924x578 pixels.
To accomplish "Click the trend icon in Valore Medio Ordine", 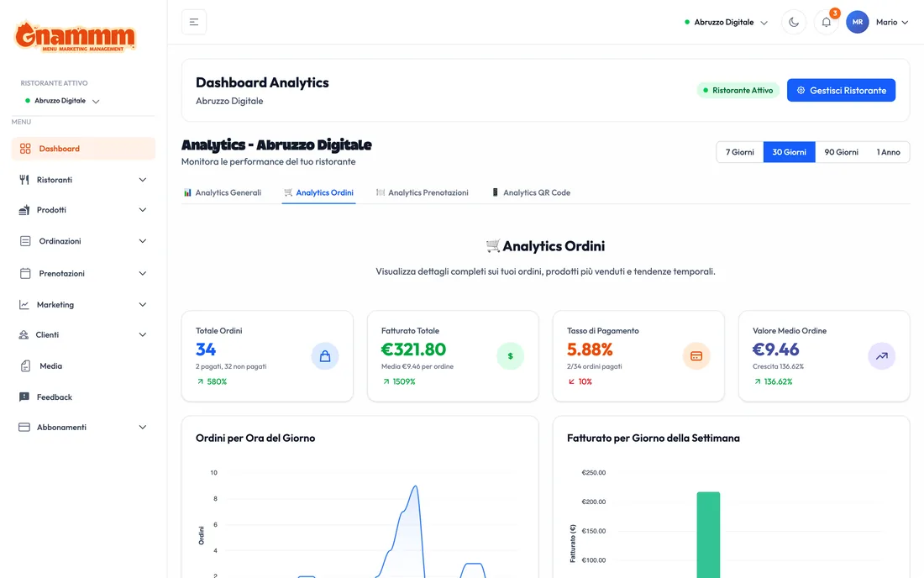I will point(881,356).
